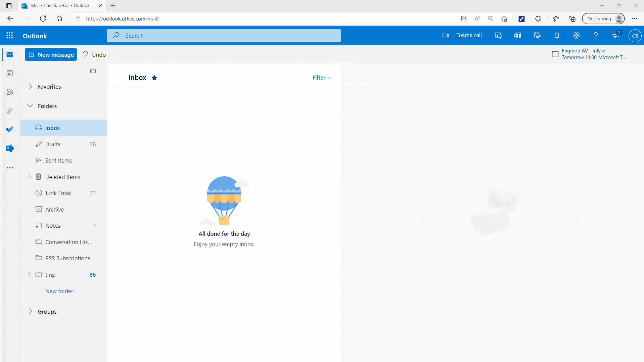
Task: Open browser extensions puzzle icon
Action: tap(538, 18)
